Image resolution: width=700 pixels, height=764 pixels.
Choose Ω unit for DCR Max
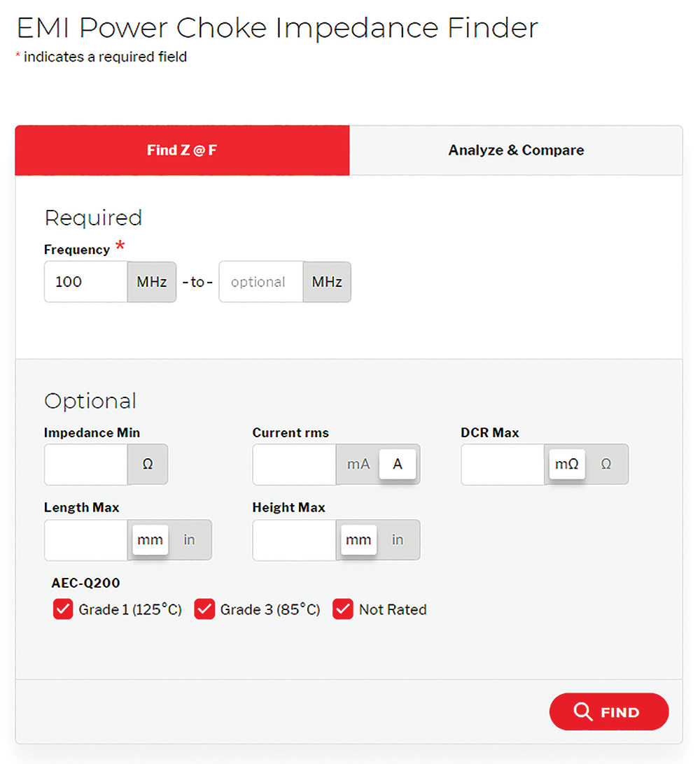606,464
